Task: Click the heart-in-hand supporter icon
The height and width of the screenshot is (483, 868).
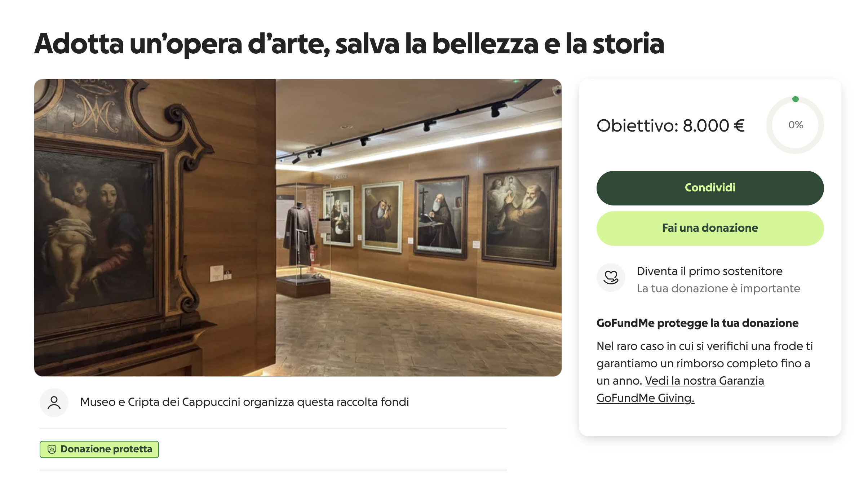Action: pos(611,278)
